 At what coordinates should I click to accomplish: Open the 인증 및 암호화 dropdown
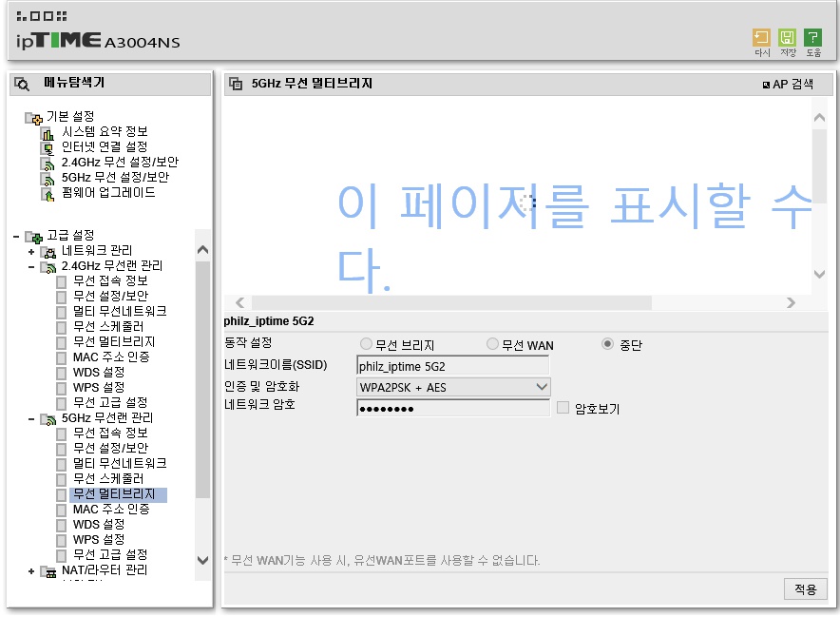(453, 387)
